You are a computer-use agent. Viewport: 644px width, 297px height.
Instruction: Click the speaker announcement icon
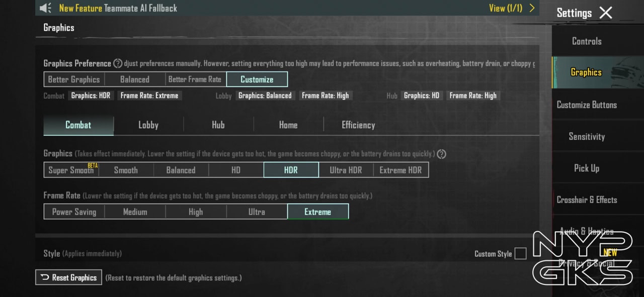(x=46, y=8)
